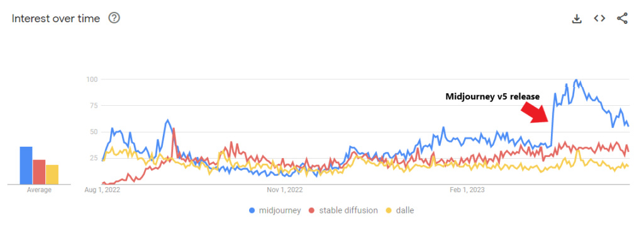
Task: Open the help question mark icon
Action: [x=114, y=18]
